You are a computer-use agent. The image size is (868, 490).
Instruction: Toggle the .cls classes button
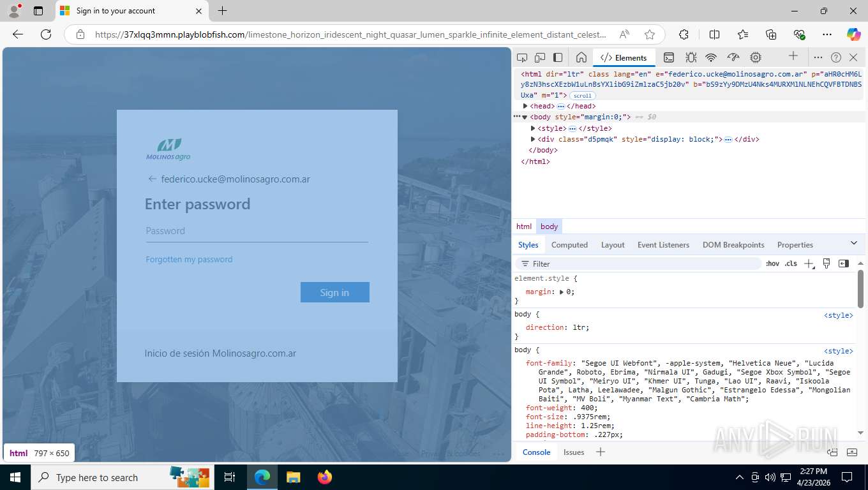[791, 264]
